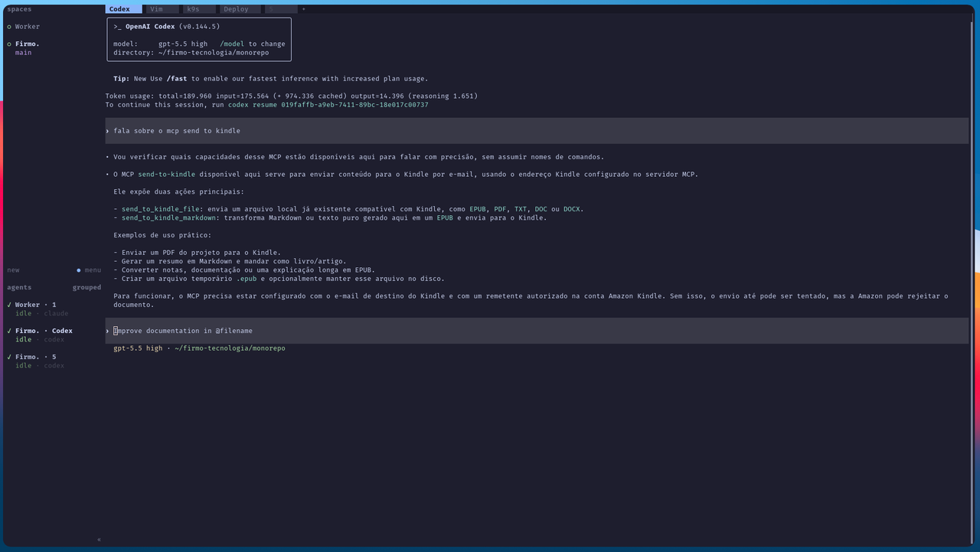Collapse the sidebar with the double-chevron
This screenshot has height=552, width=980.
pyautogui.click(x=99, y=540)
